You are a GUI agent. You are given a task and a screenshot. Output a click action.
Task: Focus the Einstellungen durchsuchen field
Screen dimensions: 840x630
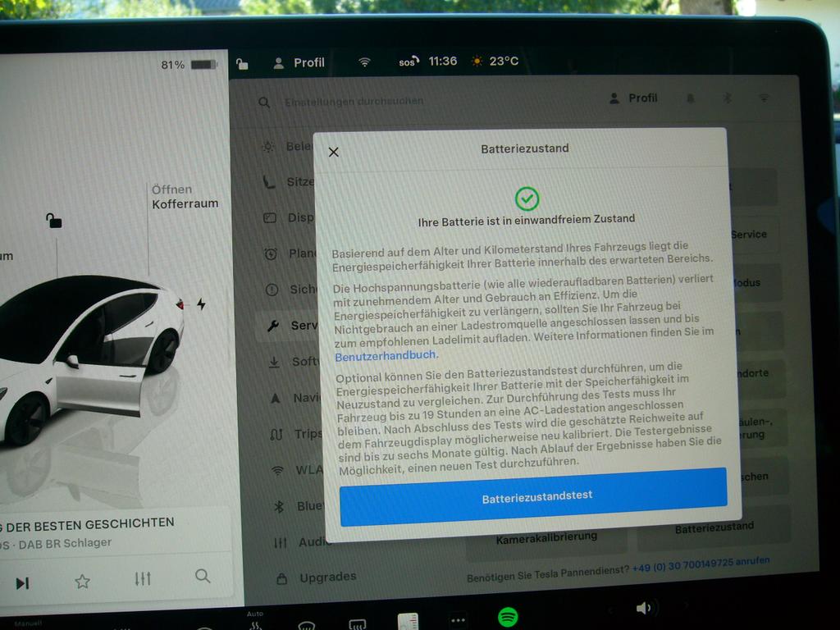click(x=354, y=101)
